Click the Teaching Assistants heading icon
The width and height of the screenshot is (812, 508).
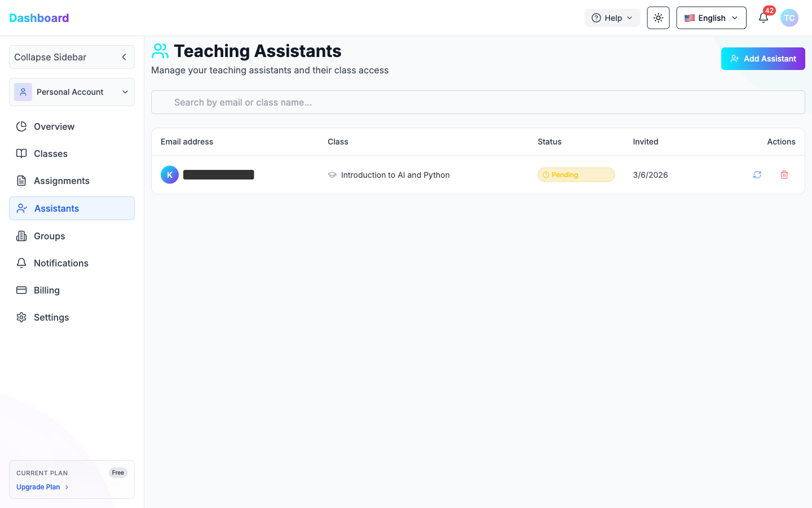160,51
